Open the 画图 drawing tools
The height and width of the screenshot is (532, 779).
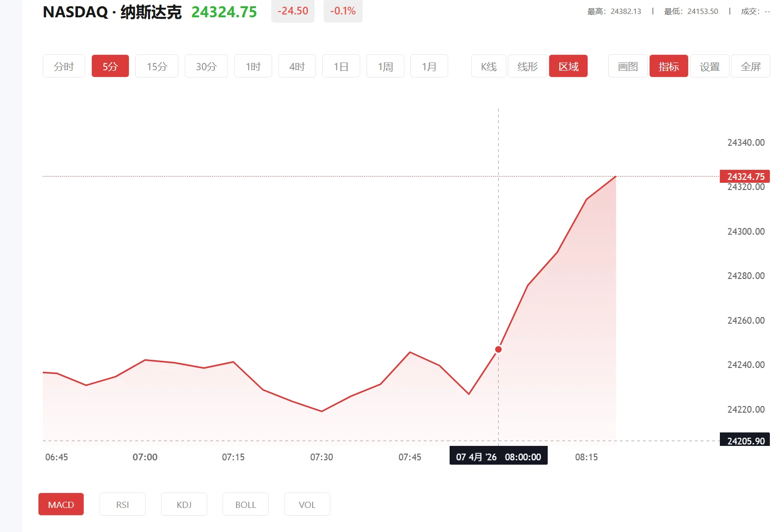coord(627,66)
